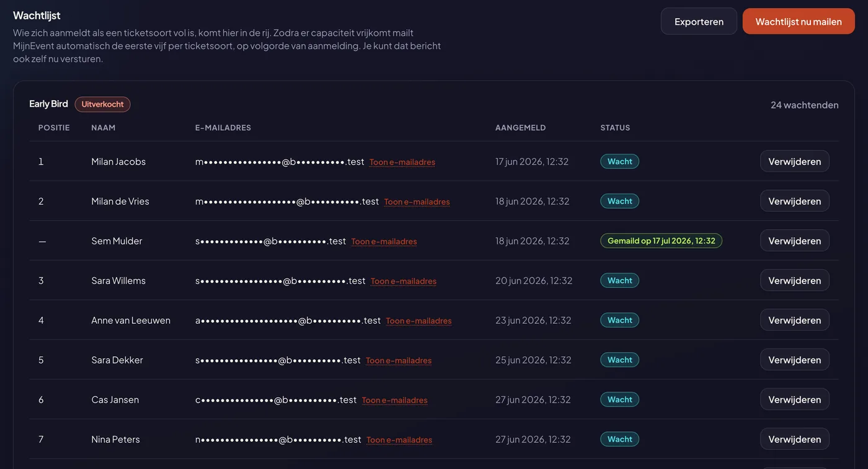
Task: Click the Wacht badge in Milan Jacobs' row
Action: (619, 161)
